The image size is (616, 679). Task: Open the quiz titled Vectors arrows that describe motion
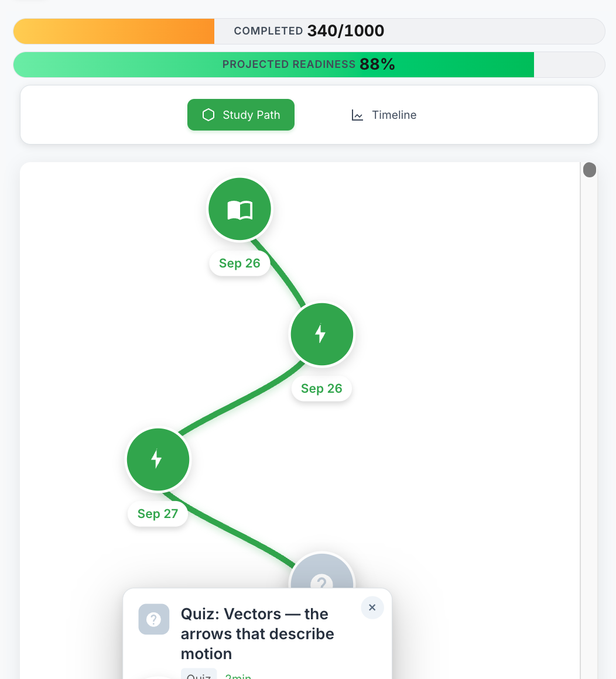(x=258, y=634)
